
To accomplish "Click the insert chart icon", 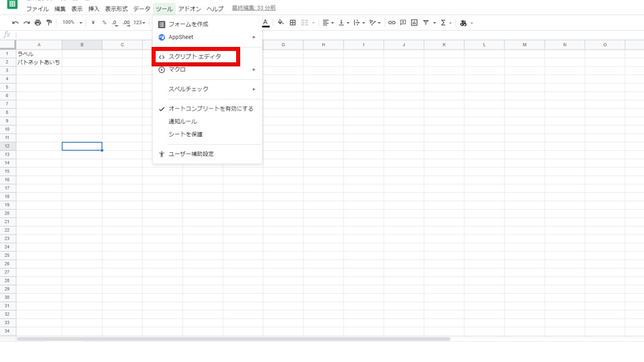I will point(414,23).
